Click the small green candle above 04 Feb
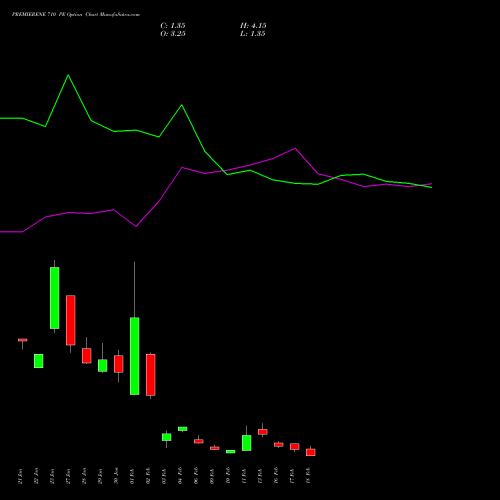This screenshot has width=500, height=500. [183, 429]
